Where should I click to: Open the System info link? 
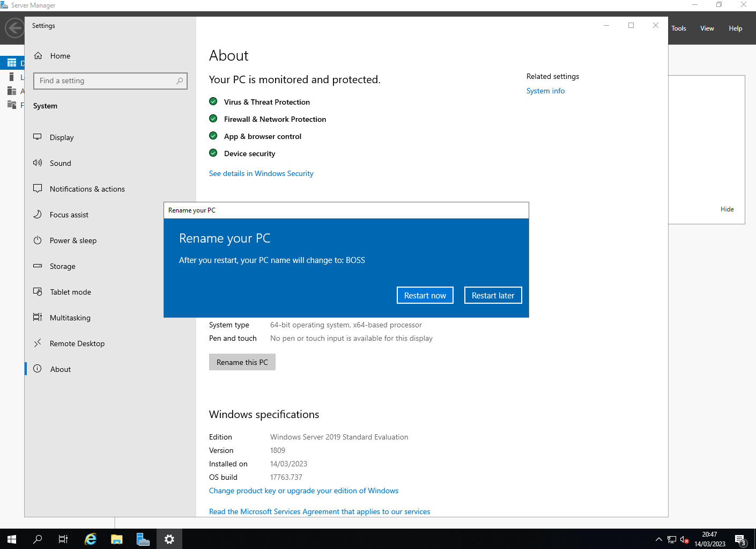545,91
